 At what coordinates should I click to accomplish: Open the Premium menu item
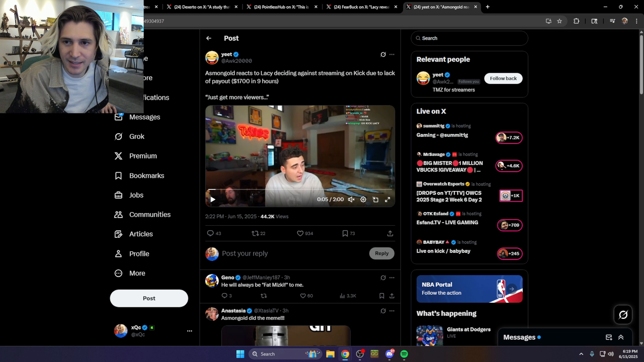pos(143,156)
